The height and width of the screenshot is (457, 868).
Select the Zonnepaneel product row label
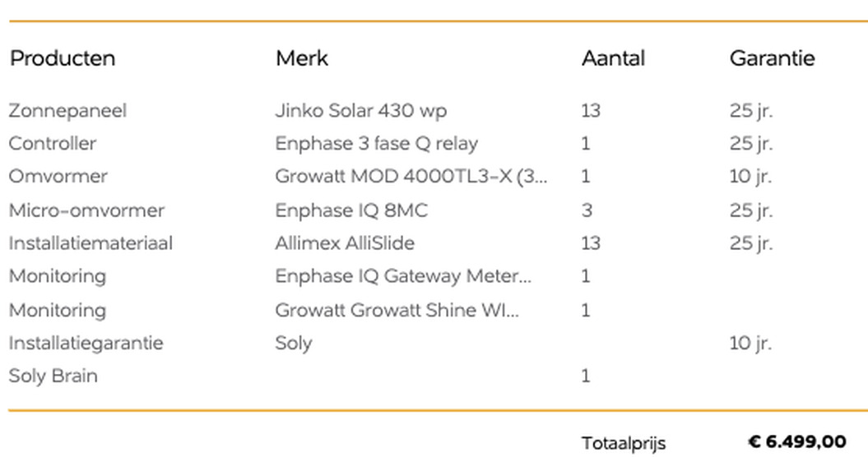67,110
